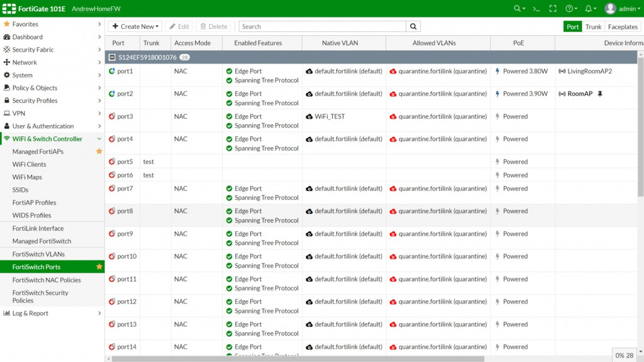The width and height of the screenshot is (644, 362).
Task: Click in the Search input field
Action: [323, 26]
